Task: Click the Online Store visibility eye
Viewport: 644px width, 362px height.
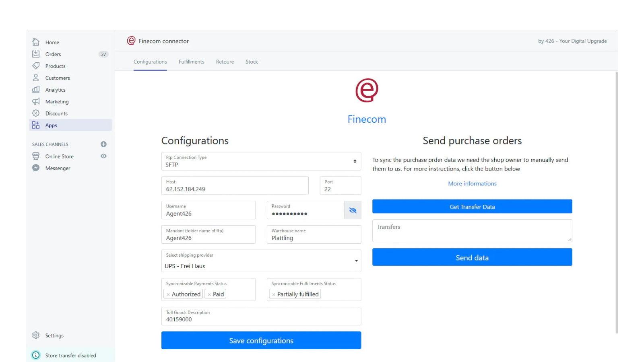Action: pos(103,156)
